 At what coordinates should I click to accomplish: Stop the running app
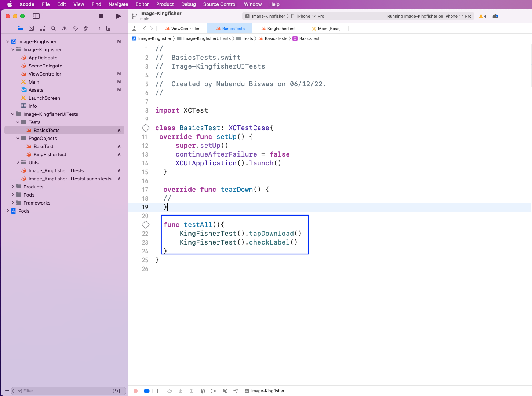click(101, 16)
